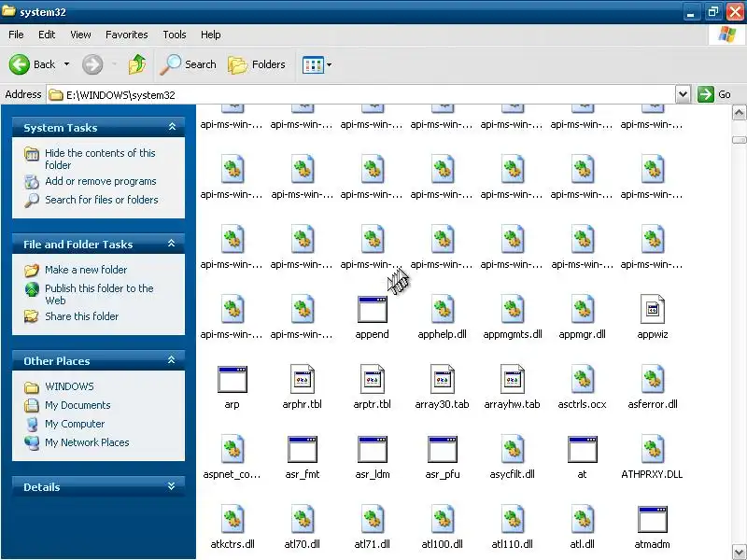
Task: Click Share this folder link
Action: pyautogui.click(x=81, y=316)
